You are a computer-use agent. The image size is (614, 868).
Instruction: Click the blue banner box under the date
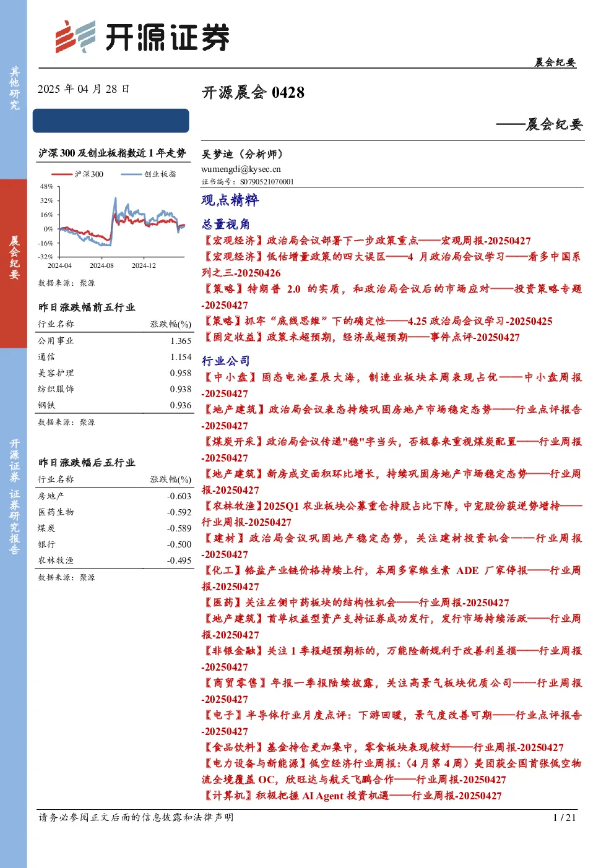pos(111,121)
